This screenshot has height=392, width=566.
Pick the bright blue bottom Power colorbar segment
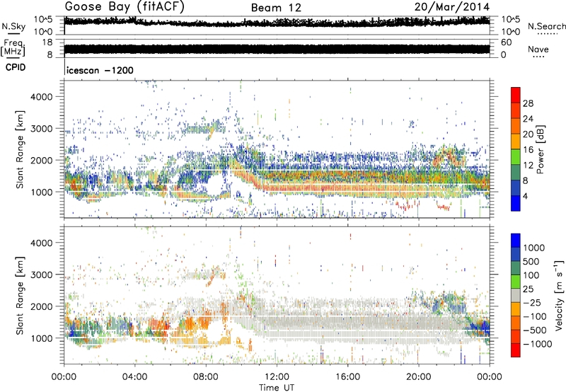pos(516,203)
